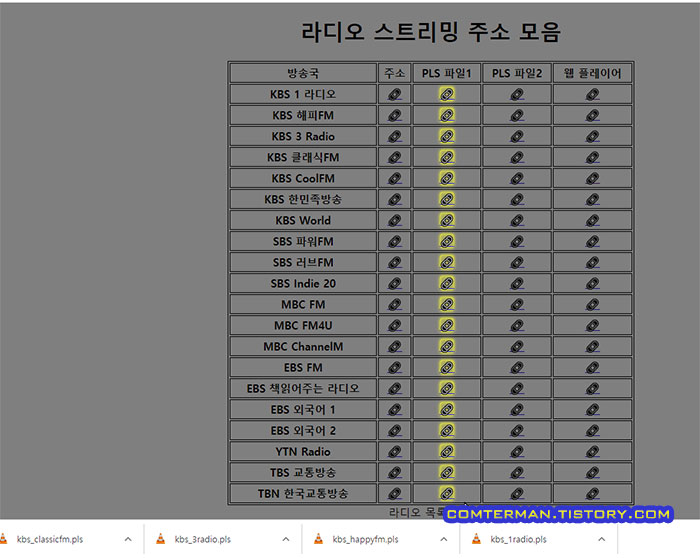The width and height of the screenshot is (700, 558).
Task: Expand kbs_happyfm.pls download options arrow
Action: pos(444,539)
